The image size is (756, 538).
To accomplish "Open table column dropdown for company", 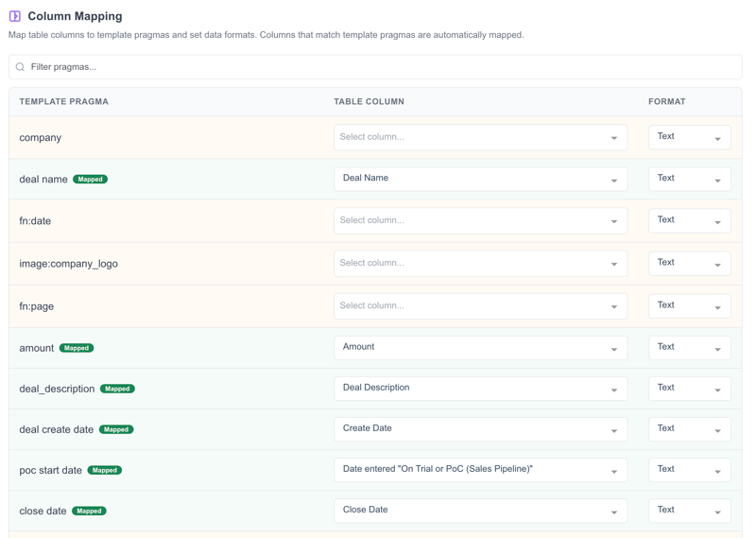I will (480, 137).
